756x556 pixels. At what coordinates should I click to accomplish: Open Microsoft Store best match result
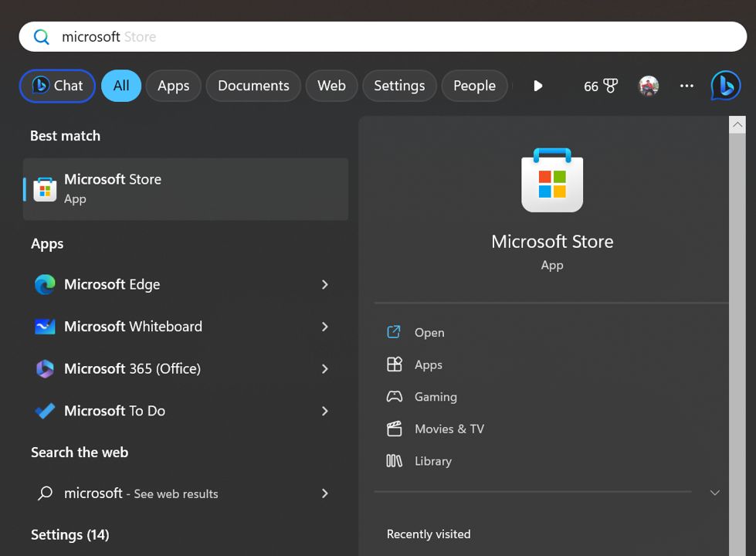pyautogui.click(x=185, y=189)
